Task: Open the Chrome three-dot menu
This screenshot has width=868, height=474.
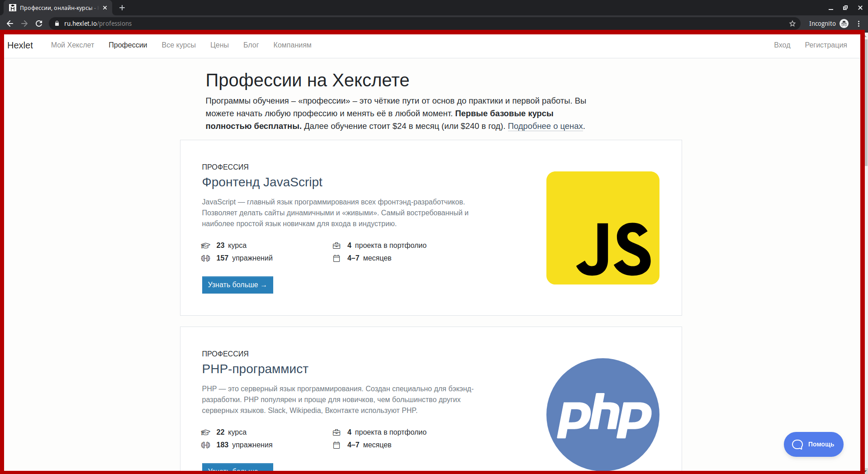Action: [859, 24]
